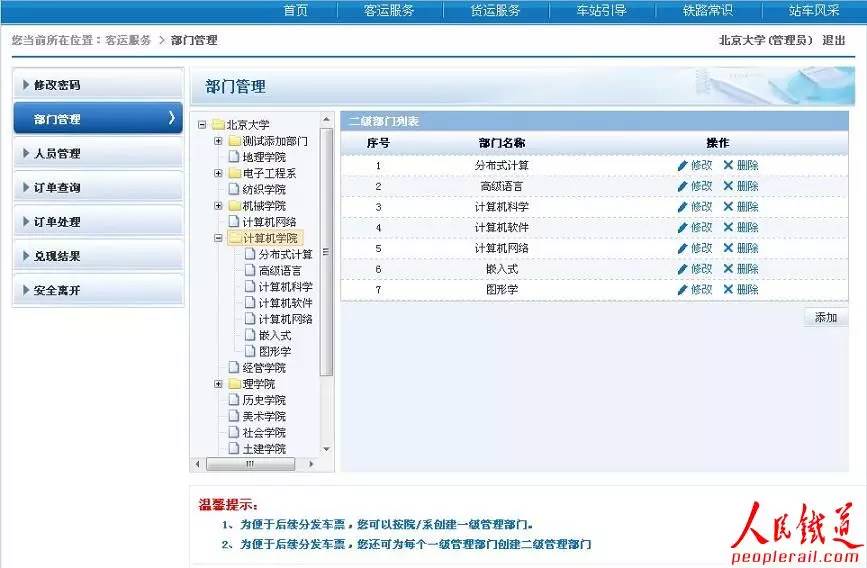Click edit pencil icon for table row 计算机网络
The image size is (867, 568).
(x=682, y=248)
